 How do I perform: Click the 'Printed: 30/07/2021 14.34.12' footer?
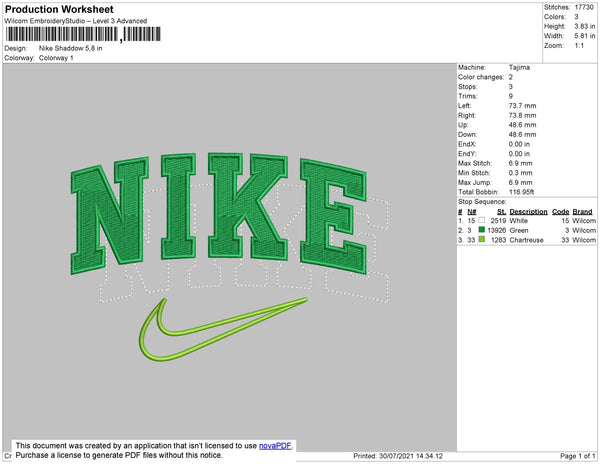[398, 456]
